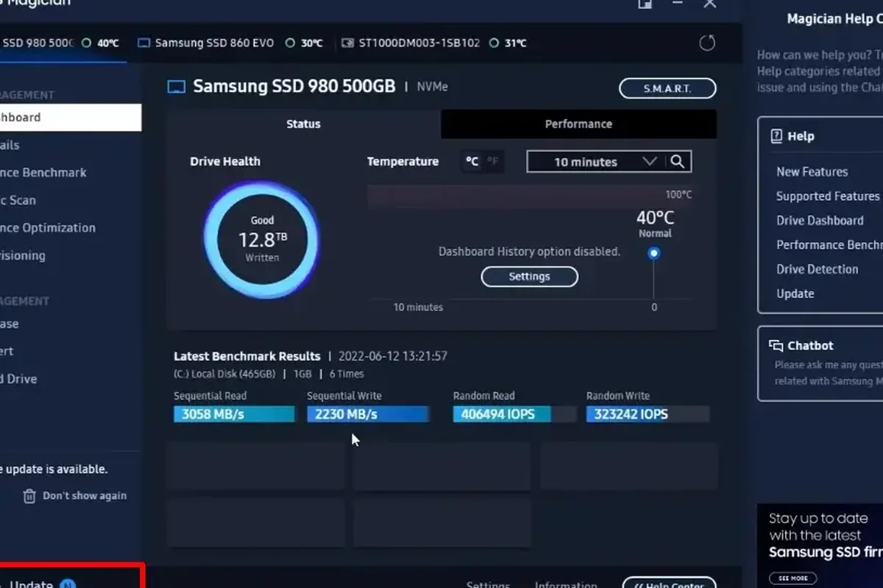This screenshot has width=883, height=588.
Task: Open the Update help topic in the Help list
Action: point(795,293)
